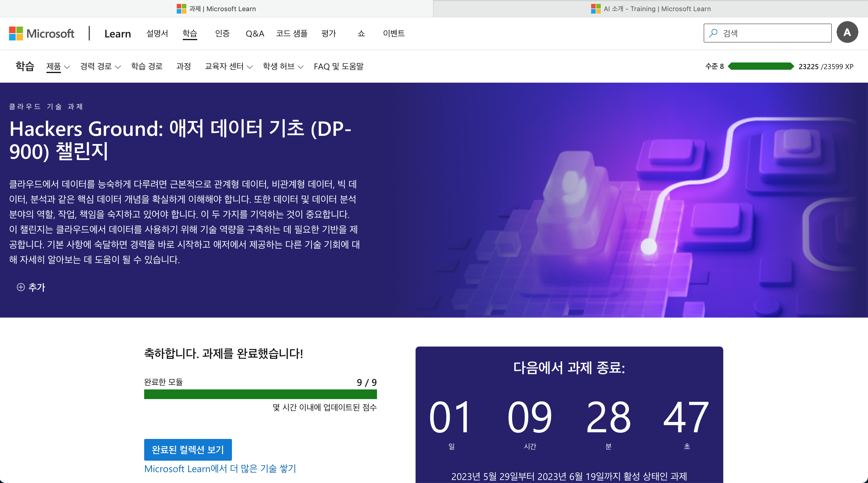Open the 학습 경로 section
The width and height of the screenshot is (868, 483).
147,66
